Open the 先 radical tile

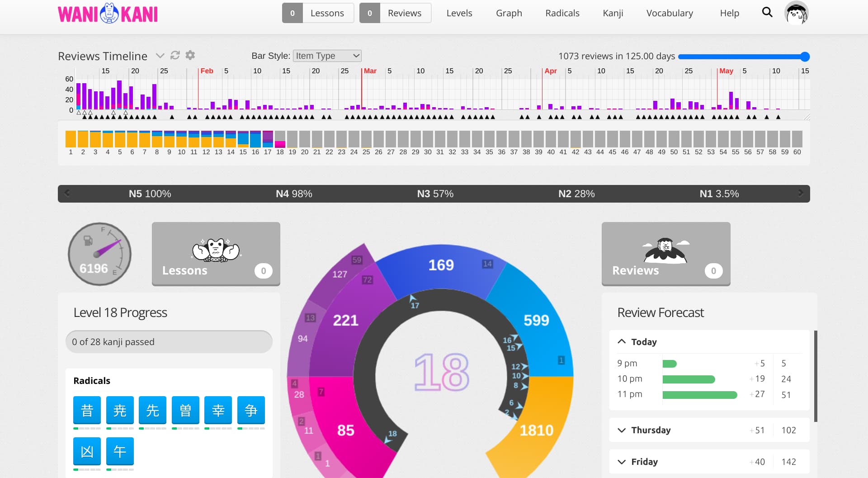click(x=152, y=410)
